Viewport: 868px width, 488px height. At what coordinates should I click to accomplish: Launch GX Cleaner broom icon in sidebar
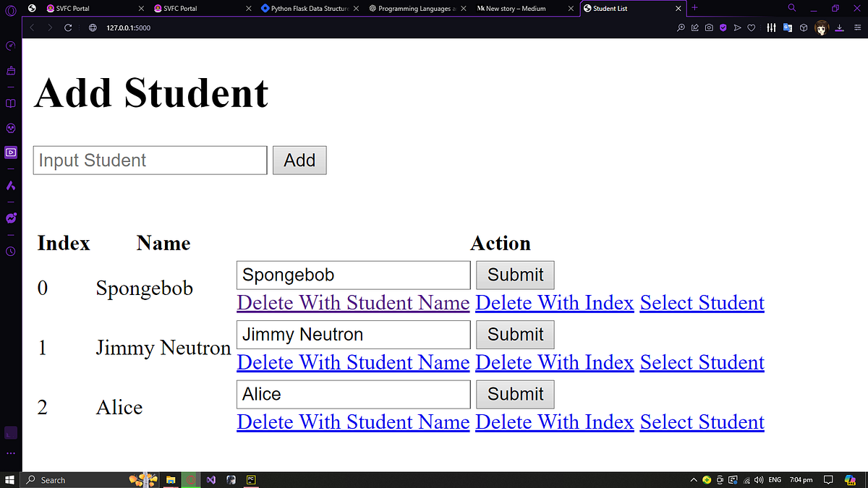pos(10,71)
